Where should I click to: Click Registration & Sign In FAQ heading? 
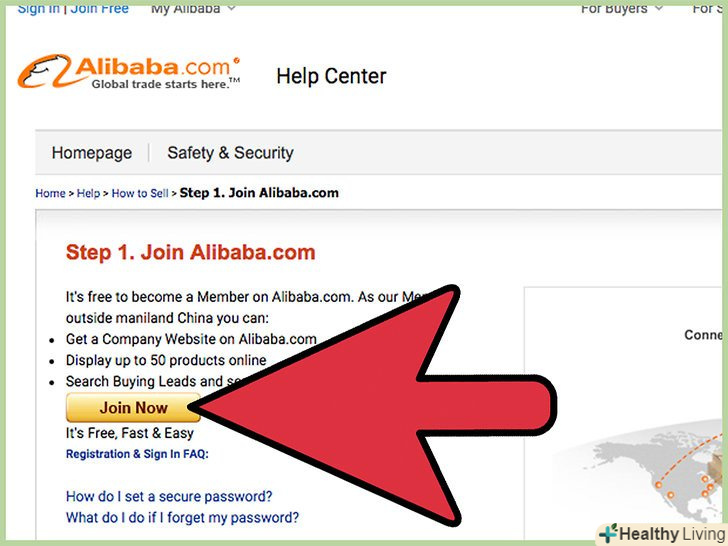[x=137, y=454]
